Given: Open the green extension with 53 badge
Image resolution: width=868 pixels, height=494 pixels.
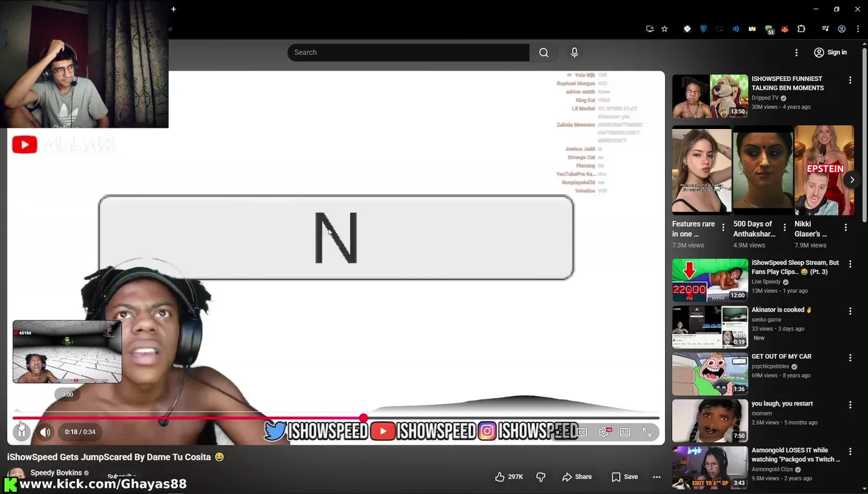Looking at the screenshot, I should click(x=769, y=30).
